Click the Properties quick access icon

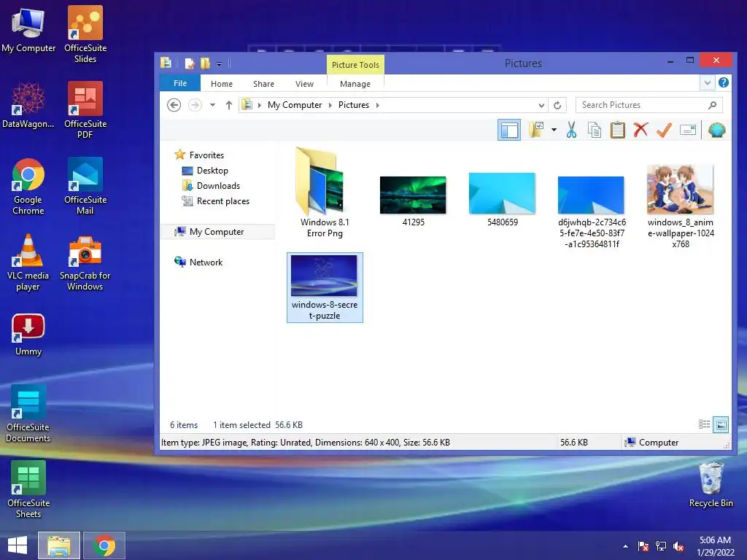click(x=190, y=63)
